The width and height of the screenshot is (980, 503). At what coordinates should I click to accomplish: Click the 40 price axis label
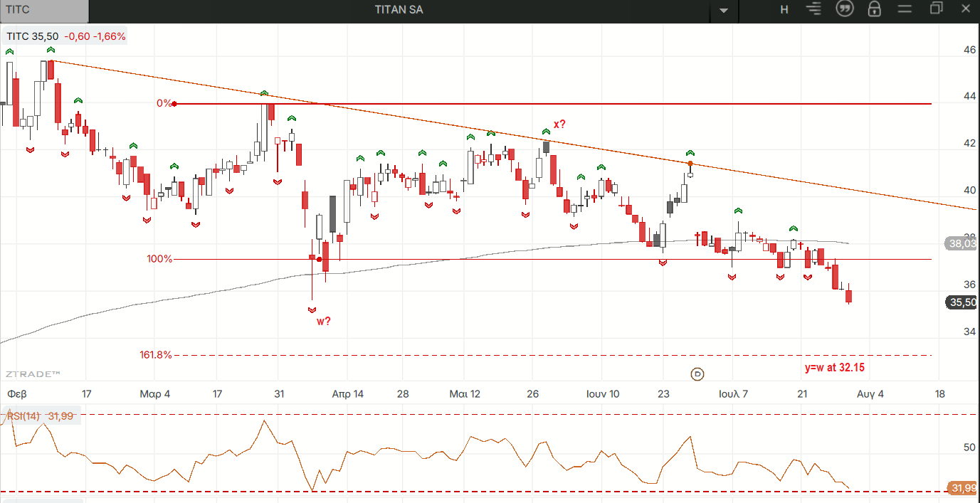969,190
